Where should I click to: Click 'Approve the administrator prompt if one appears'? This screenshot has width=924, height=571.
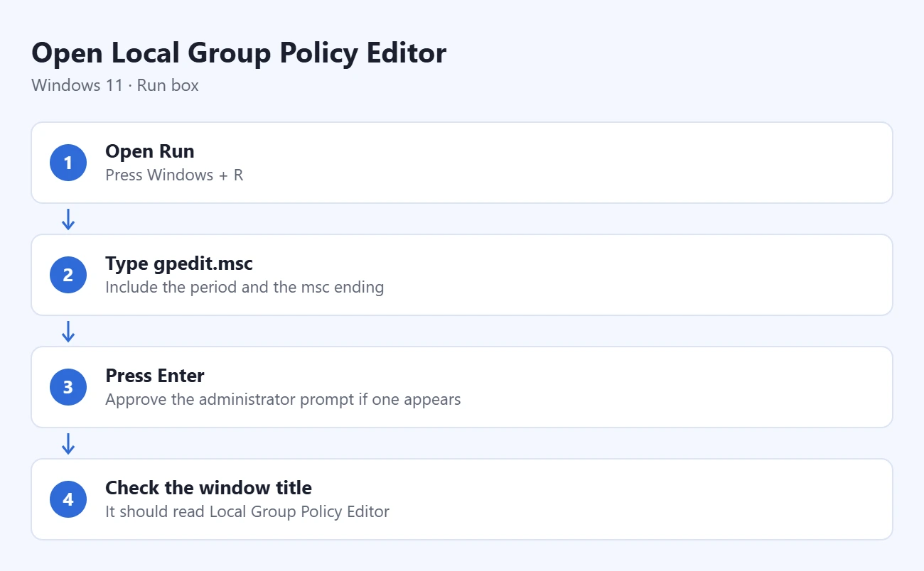283,399
